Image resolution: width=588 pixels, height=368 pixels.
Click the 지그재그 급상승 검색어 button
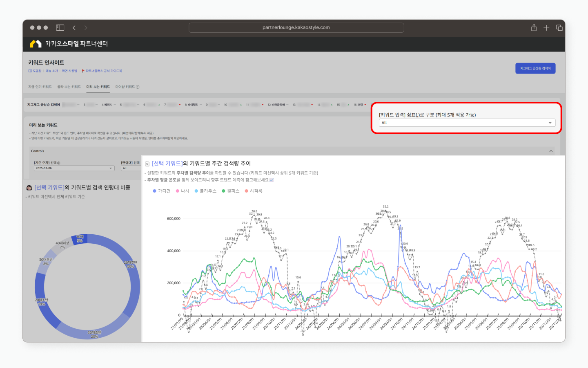point(535,68)
